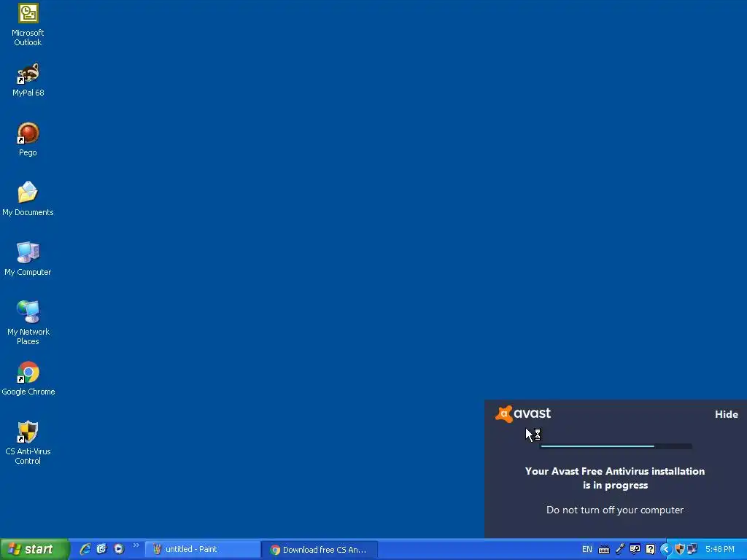Expand hidden system tray icons arrow
The image size is (747, 560).
(665, 550)
